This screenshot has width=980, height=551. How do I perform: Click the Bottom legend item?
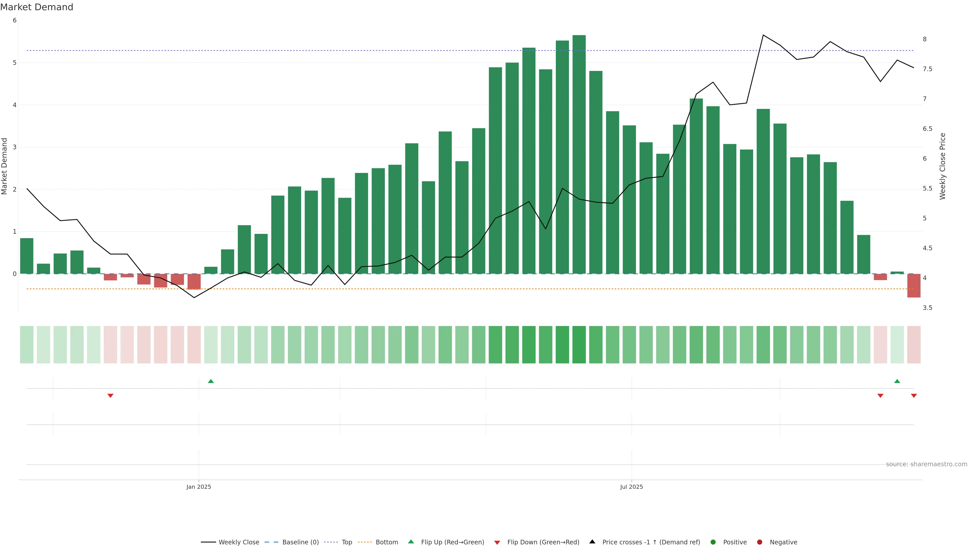coord(387,542)
